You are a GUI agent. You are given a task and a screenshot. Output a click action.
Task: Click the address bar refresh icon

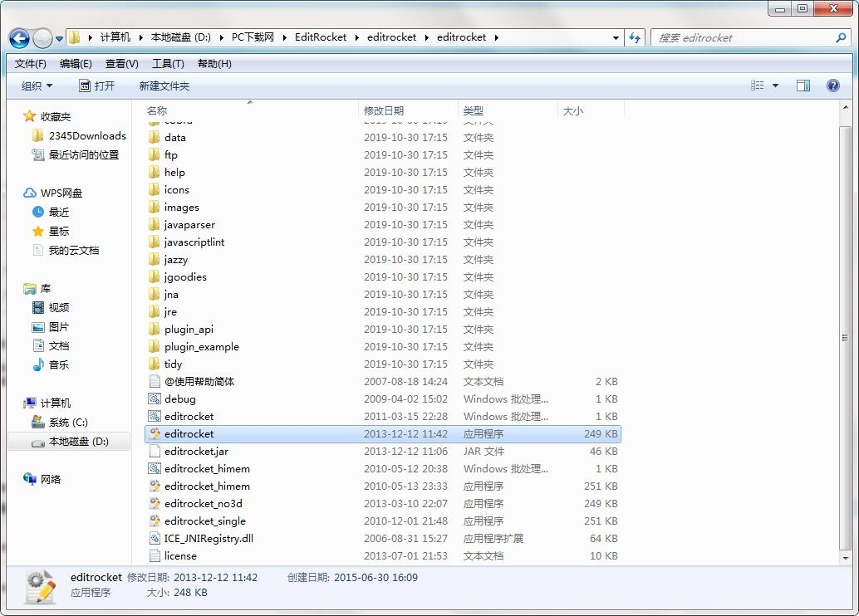[635, 38]
